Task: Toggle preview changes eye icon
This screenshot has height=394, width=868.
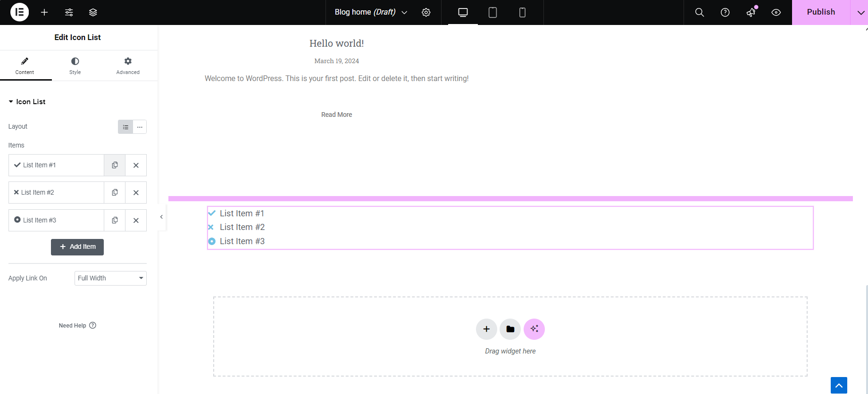Action: coord(776,12)
